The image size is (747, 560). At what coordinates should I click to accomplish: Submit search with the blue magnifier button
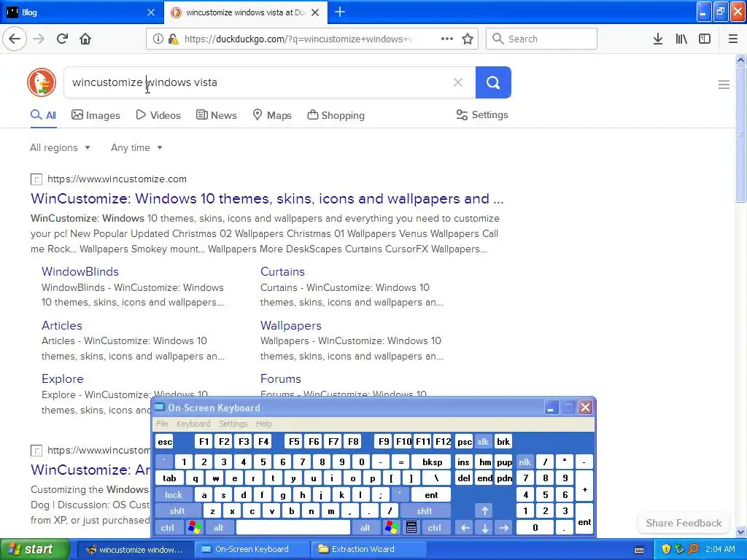(493, 82)
